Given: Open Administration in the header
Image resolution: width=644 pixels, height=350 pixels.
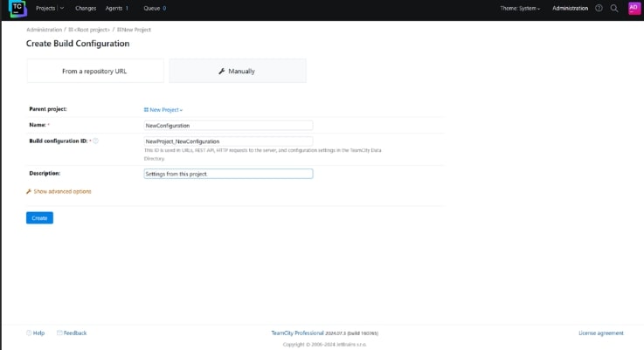Looking at the screenshot, I should [570, 8].
